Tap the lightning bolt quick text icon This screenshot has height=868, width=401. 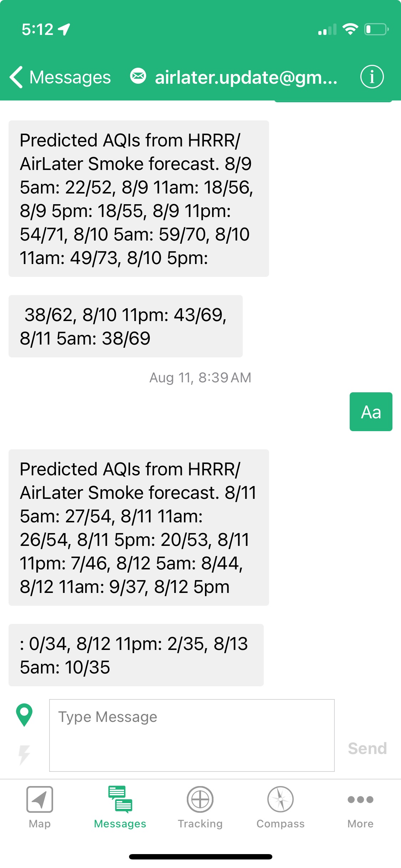24,755
